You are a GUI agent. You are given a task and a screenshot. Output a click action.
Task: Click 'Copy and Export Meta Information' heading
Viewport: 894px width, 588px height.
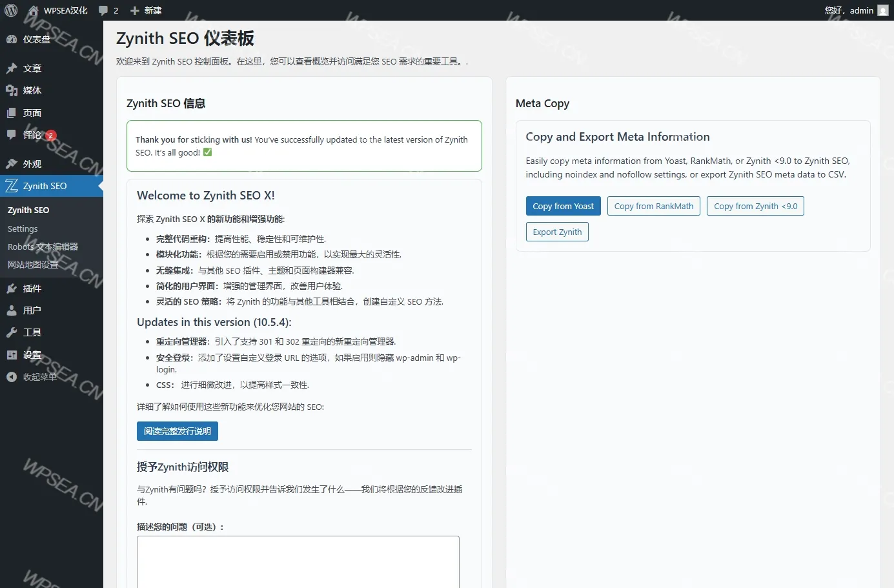coord(618,137)
